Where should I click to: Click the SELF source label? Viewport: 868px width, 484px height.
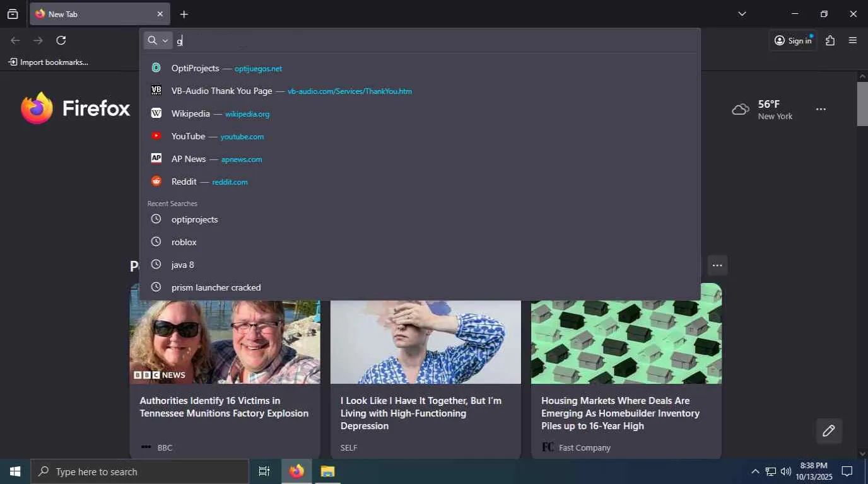[x=349, y=447]
